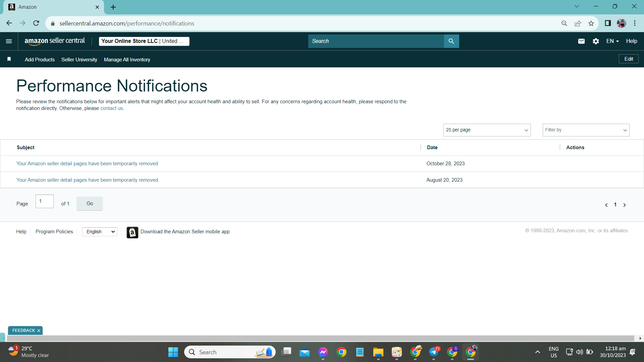Click the contact us link
644x362 pixels.
point(112,108)
